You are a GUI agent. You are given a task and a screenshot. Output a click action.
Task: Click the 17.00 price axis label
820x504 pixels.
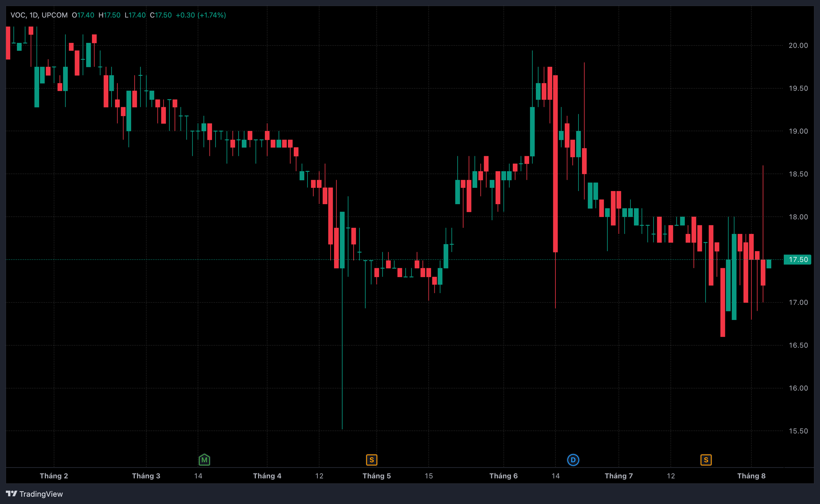point(798,302)
